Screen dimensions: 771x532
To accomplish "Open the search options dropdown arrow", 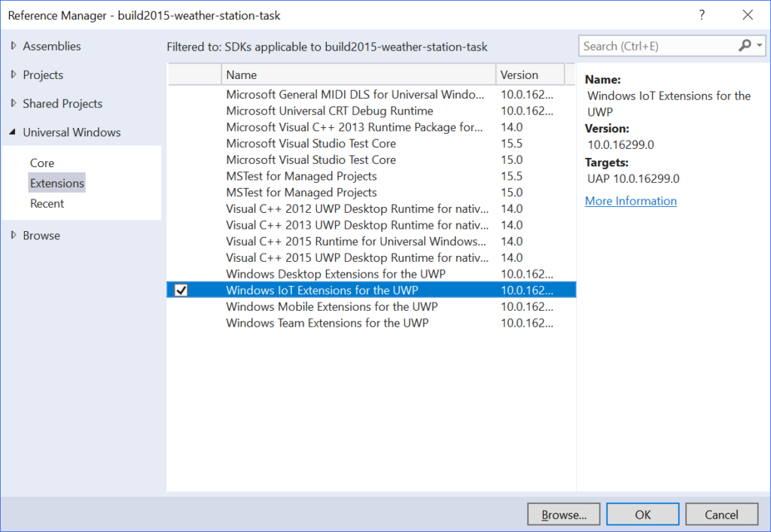I will (x=759, y=46).
